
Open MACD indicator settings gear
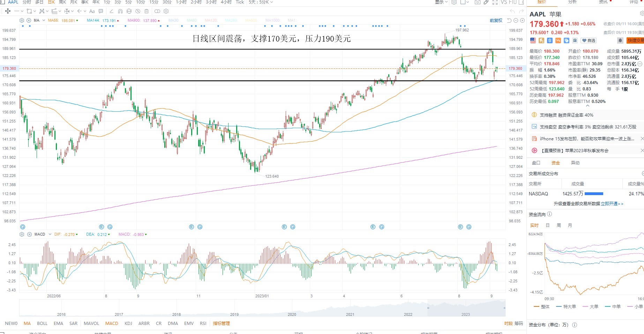(22, 234)
